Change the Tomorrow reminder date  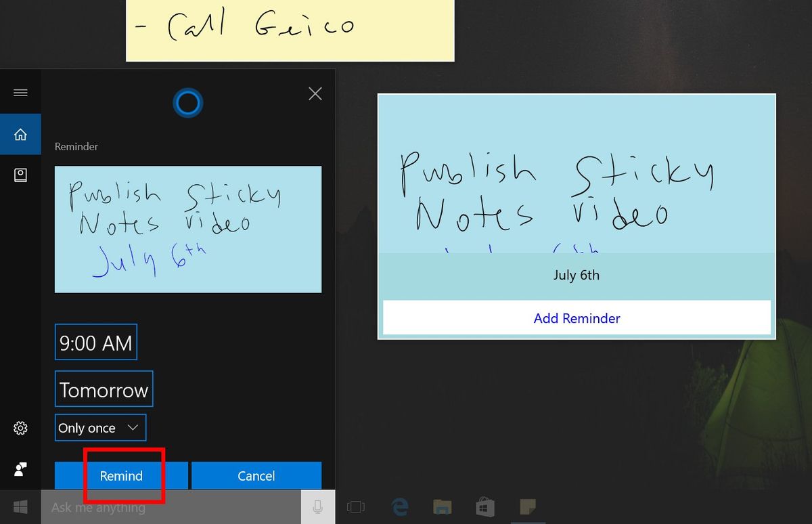[104, 389]
